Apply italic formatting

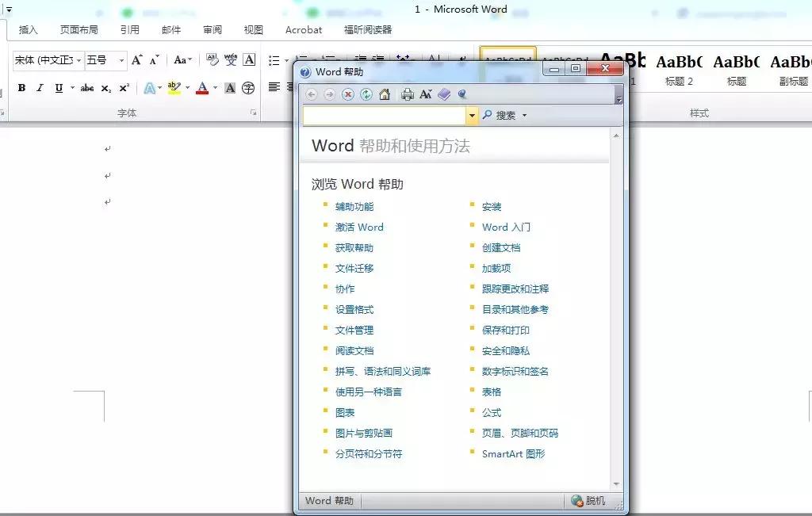tap(40, 88)
